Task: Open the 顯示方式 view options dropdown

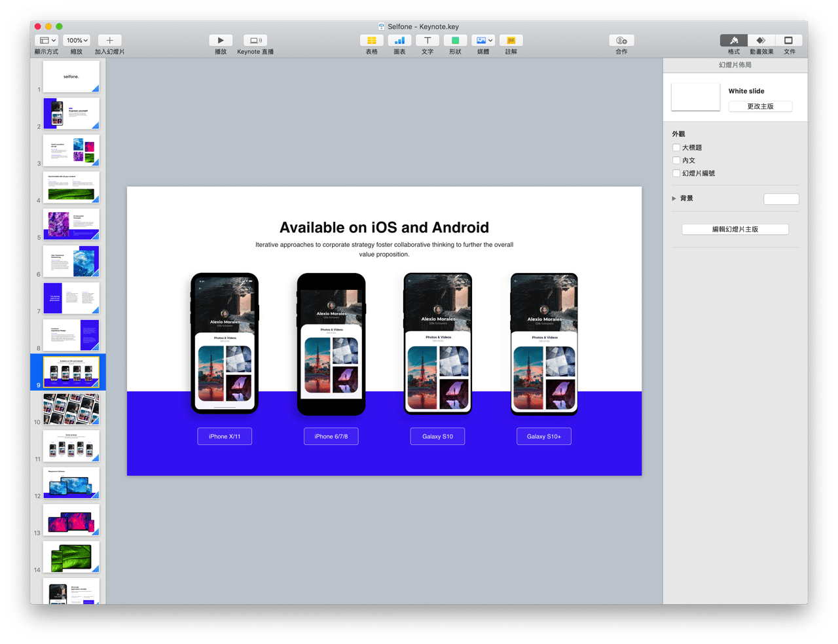Action: [46, 40]
